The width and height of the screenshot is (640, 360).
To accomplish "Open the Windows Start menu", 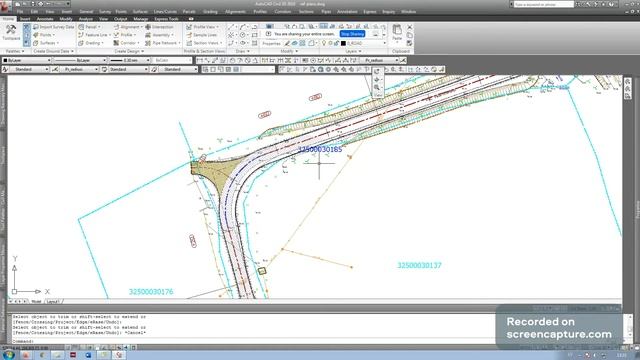I will tap(8, 355).
